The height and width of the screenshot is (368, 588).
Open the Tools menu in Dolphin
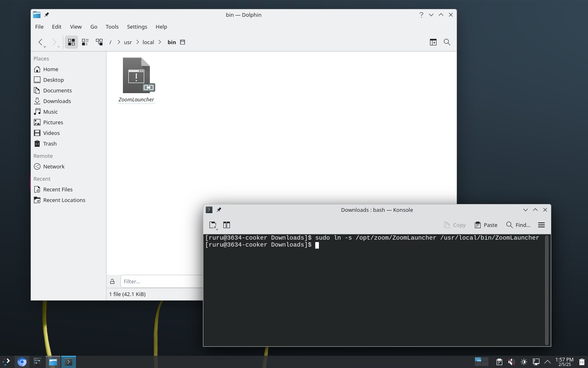112,27
